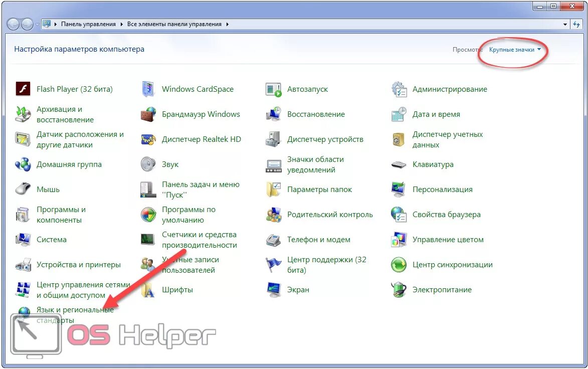
Task: Maximize the Control Panel window
Action: pos(553,7)
